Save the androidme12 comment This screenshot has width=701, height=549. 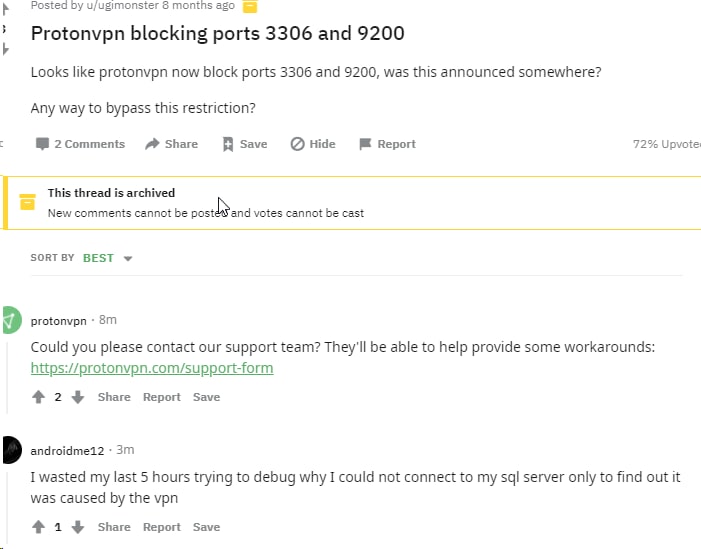click(206, 527)
